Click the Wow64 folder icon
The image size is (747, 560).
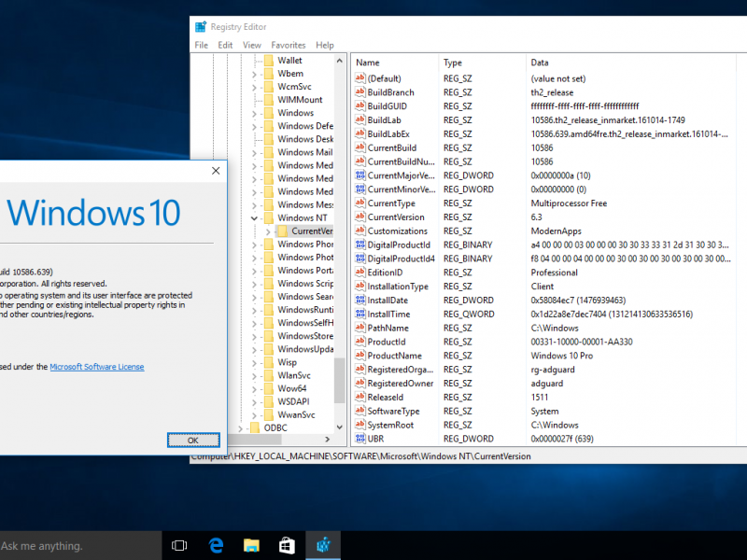tap(269, 388)
